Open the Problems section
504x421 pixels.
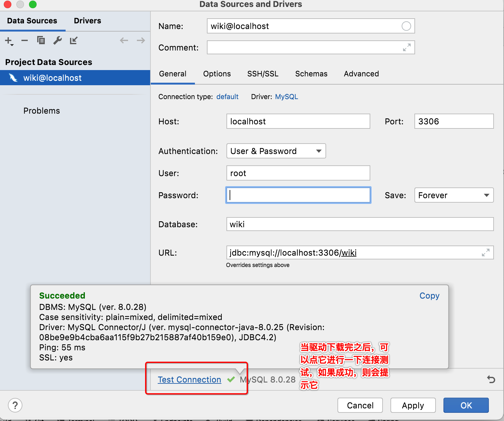point(42,111)
